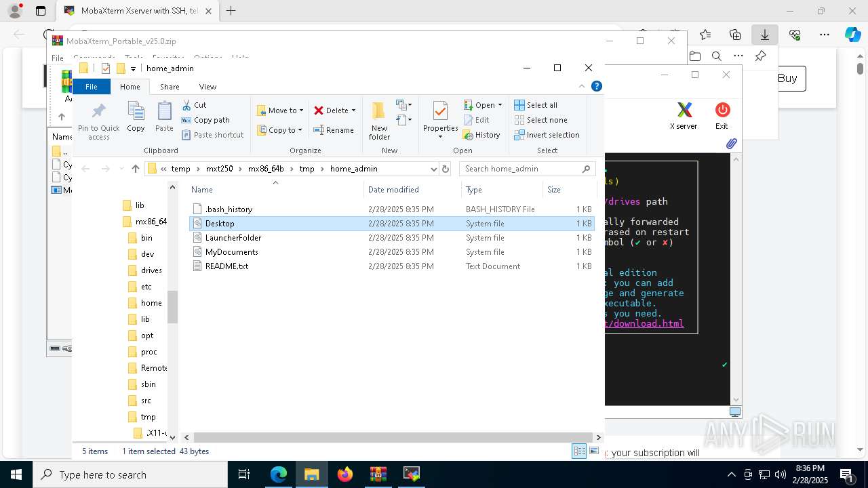
Task: Open the Move to dropdown
Action: [280, 110]
